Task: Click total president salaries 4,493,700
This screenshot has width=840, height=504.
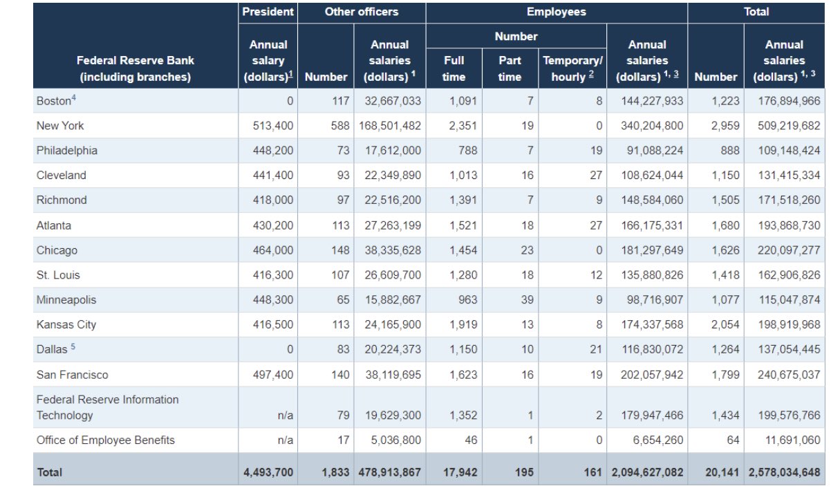Action: [x=269, y=472]
